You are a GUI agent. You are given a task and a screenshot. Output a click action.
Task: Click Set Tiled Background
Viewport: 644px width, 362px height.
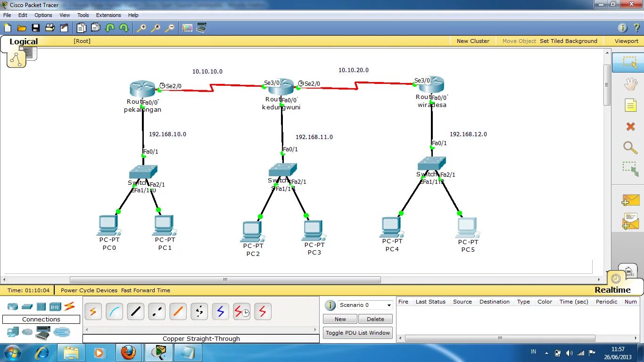[x=569, y=41]
